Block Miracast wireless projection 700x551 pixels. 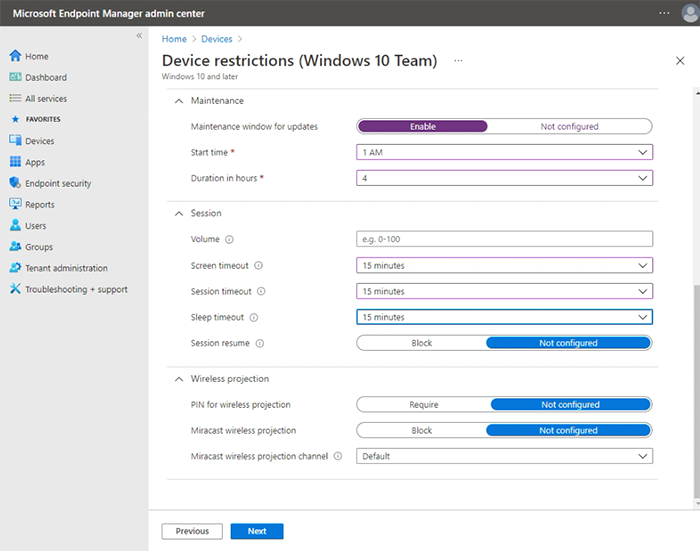[x=422, y=431]
